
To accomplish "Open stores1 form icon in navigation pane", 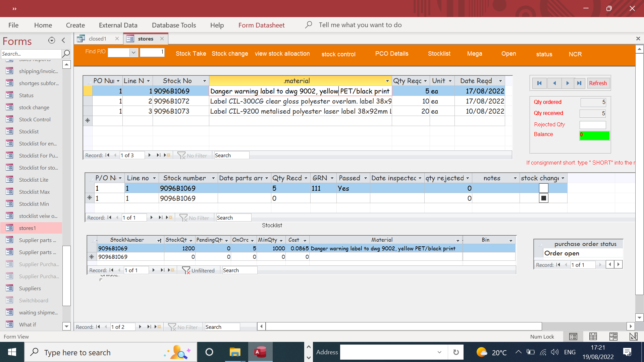I will (x=9, y=228).
